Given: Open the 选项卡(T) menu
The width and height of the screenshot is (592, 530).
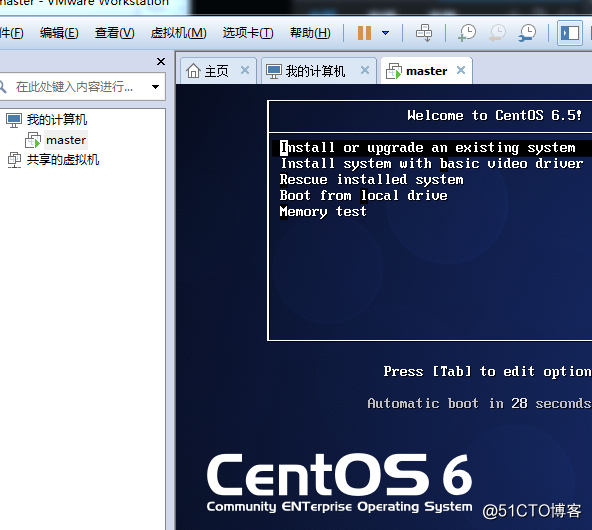Looking at the screenshot, I should point(248,33).
